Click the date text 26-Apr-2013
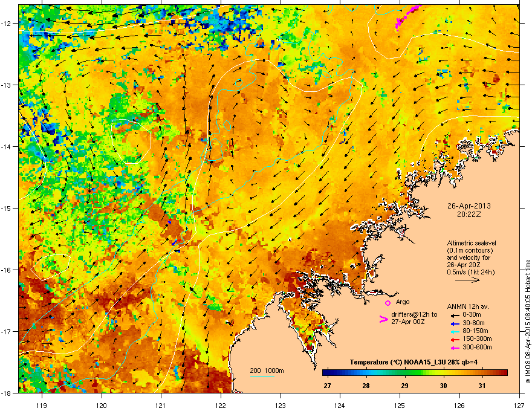 pos(469,206)
